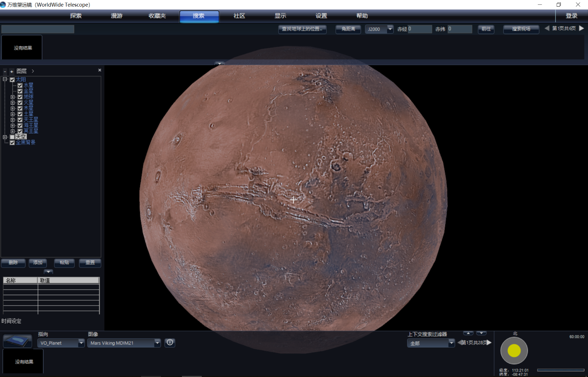Uncheck the 火星 layer checkbox

click(20, 103)
